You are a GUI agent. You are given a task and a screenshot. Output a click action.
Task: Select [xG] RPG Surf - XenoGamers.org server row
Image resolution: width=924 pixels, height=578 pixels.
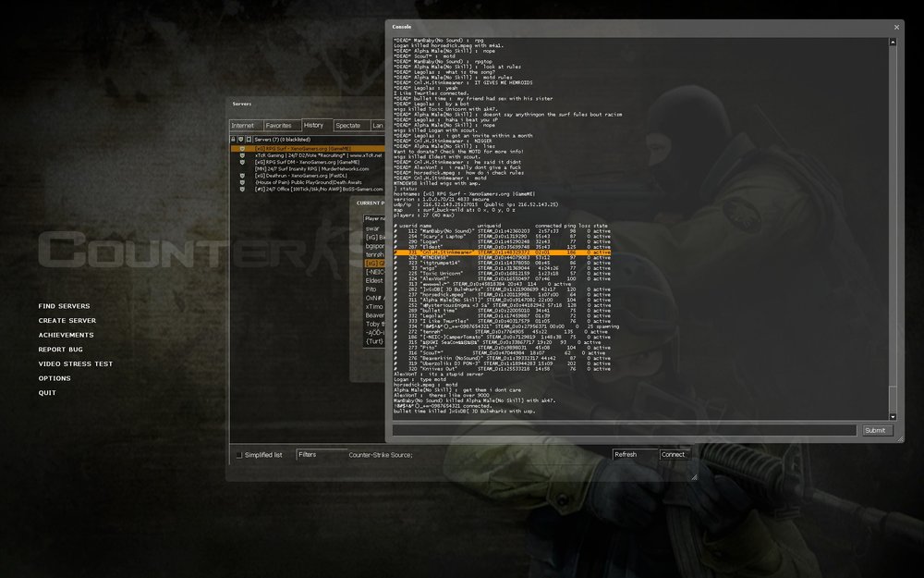pos(308,149)
